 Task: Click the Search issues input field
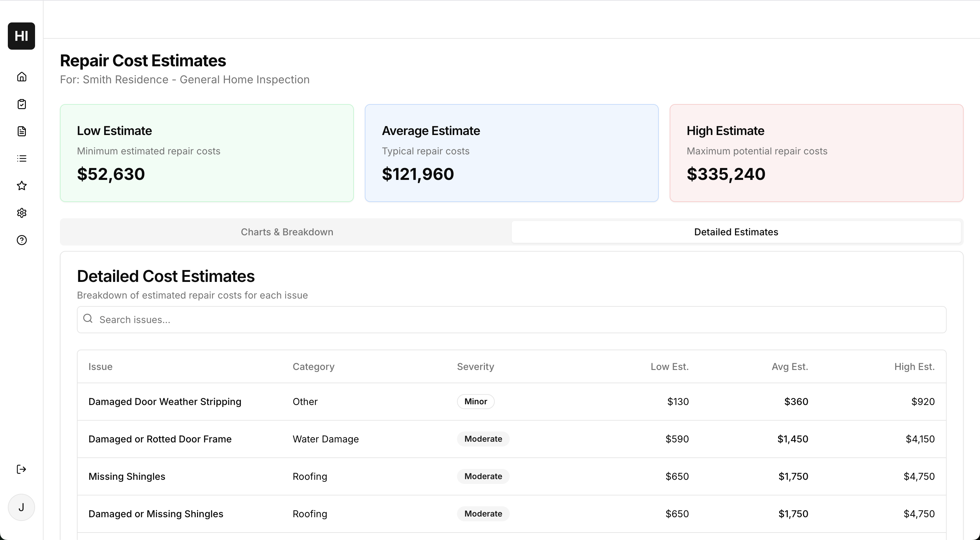tap(511, 320)
